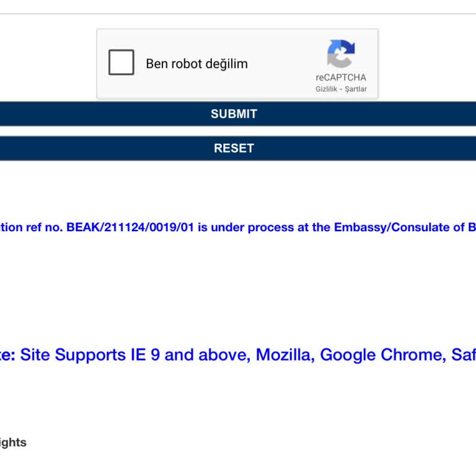Open the Şartlar terms link

tap(356, 89)
